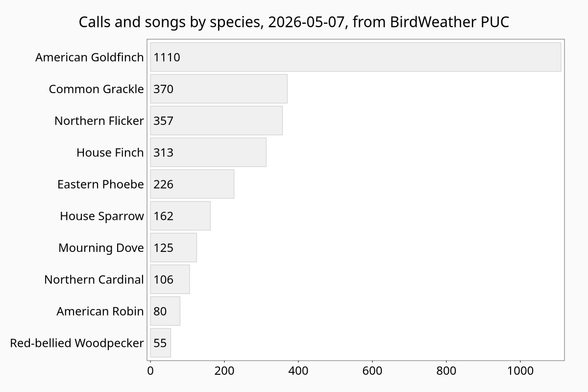Click the American Goldfinch axis label
The width and height of the screenshot is (588, 392).
click(89, 57)
